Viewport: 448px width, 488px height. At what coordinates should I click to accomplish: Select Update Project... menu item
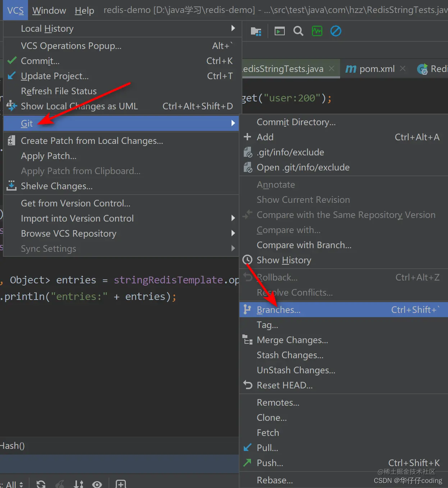[x=121, y=76]
